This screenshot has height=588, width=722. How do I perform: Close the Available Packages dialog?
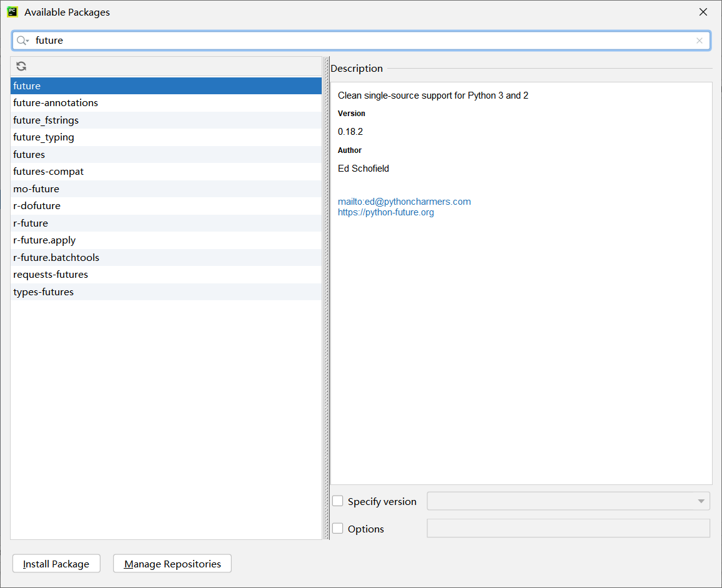(703, 12)
